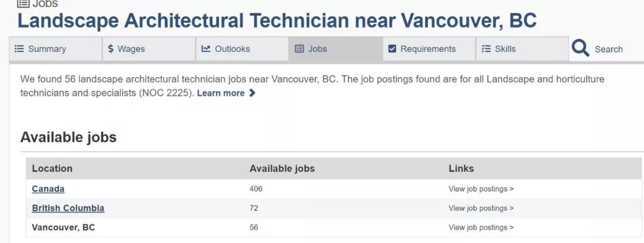Click the Outlooks chart icon
This screenshot has width=644, height=243.
(206, 49)
